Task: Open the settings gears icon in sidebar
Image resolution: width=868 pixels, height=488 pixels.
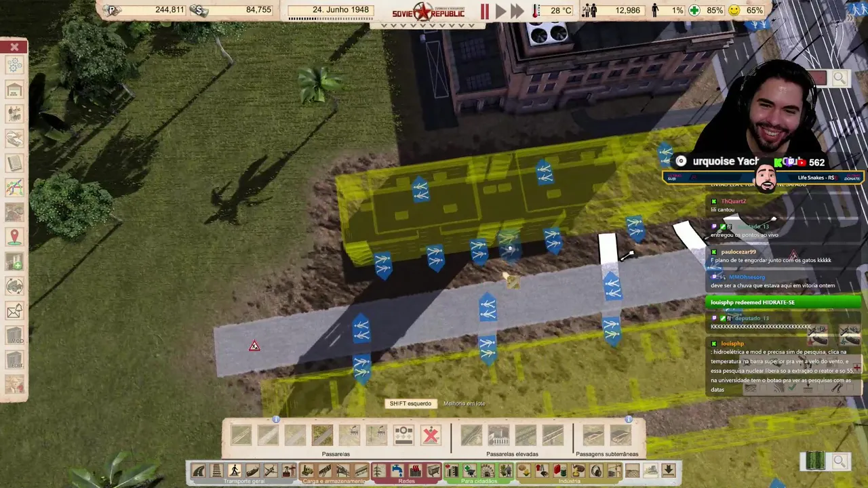Action: [x=15, y=65]
